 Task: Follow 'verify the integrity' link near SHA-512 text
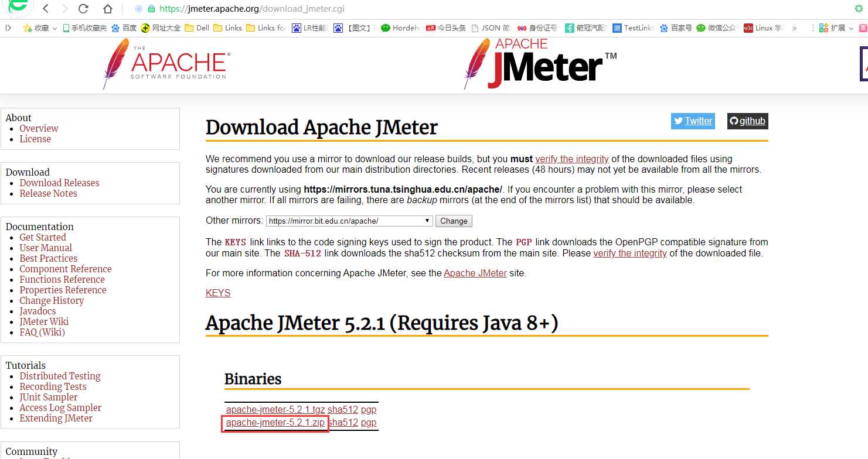(630, 254)
